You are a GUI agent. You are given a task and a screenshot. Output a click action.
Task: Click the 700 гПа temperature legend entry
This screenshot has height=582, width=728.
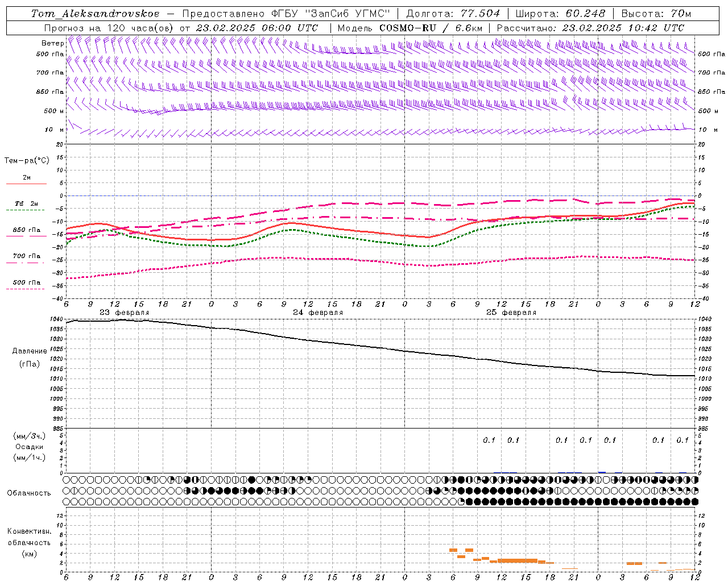click(x=27, y=256)
